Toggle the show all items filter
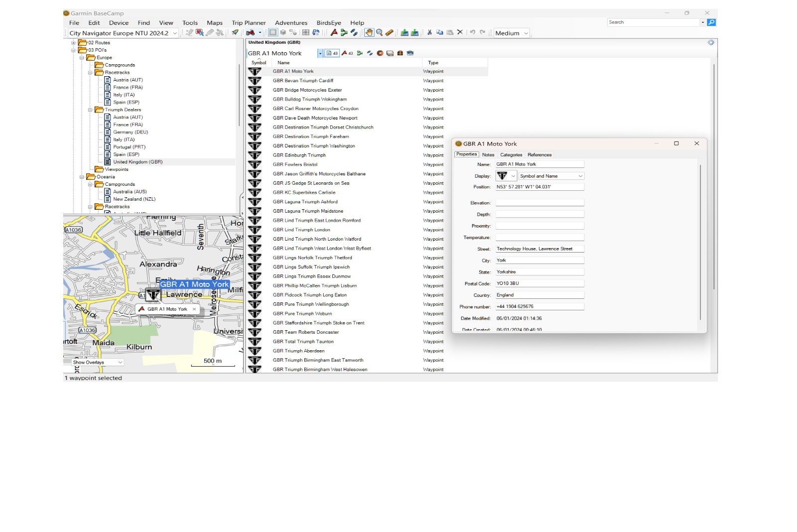 [x=332, y=53]
